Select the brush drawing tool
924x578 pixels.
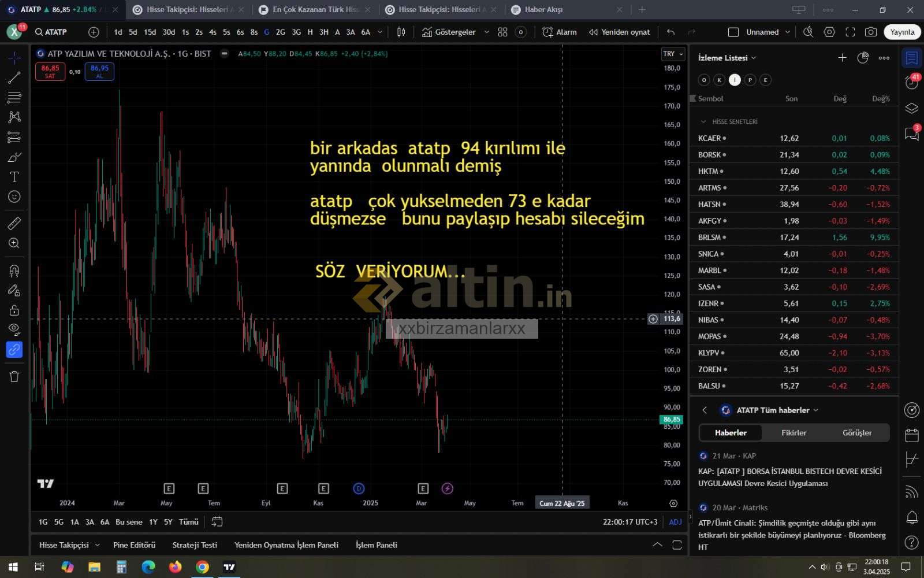pyautogui.click(x=14, y=157)
